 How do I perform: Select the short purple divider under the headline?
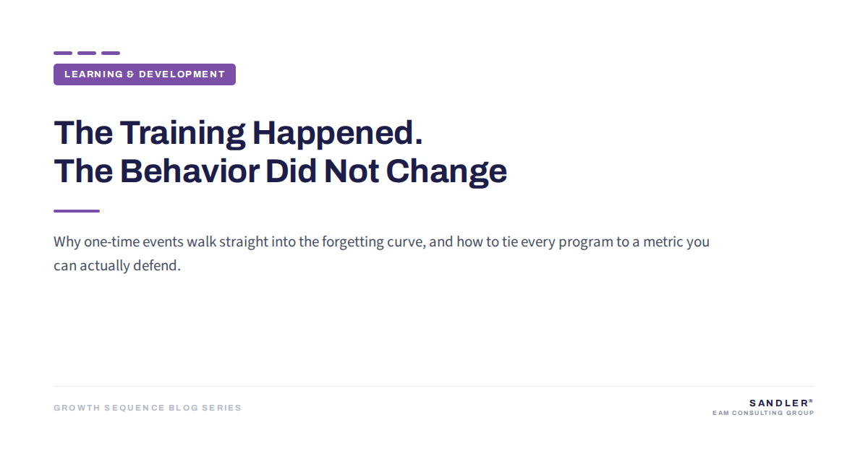(x=77, y=211)
